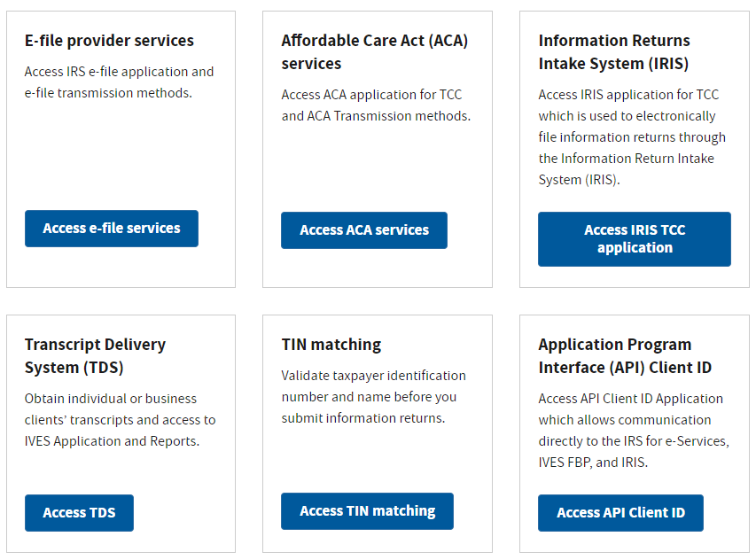The image size is (756, 560).
Task: Click the e-file transmission methods description text
Action: 119,82
